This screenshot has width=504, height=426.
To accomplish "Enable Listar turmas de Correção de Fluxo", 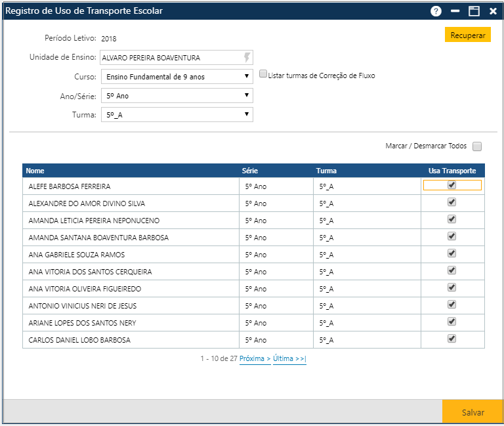I will point(263,75).
